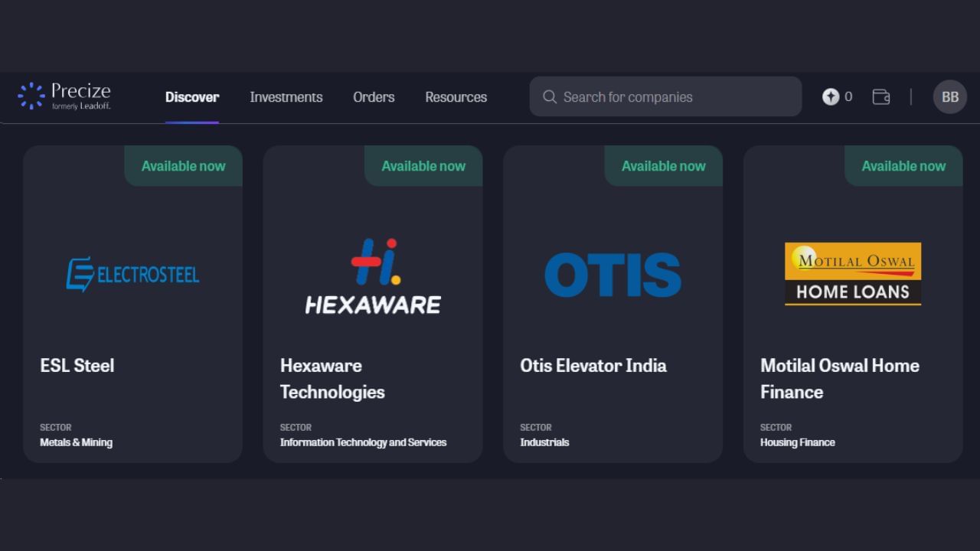Focus the Search for companies field
This screenshot has height=551, width=980.
pos(674,97)
